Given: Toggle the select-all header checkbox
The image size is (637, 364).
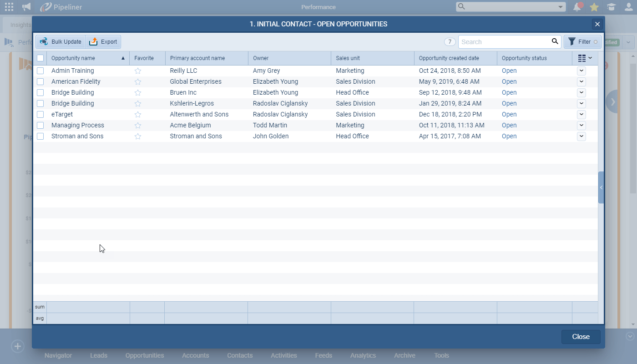Looking at the screenshot, I should (40, 58).
